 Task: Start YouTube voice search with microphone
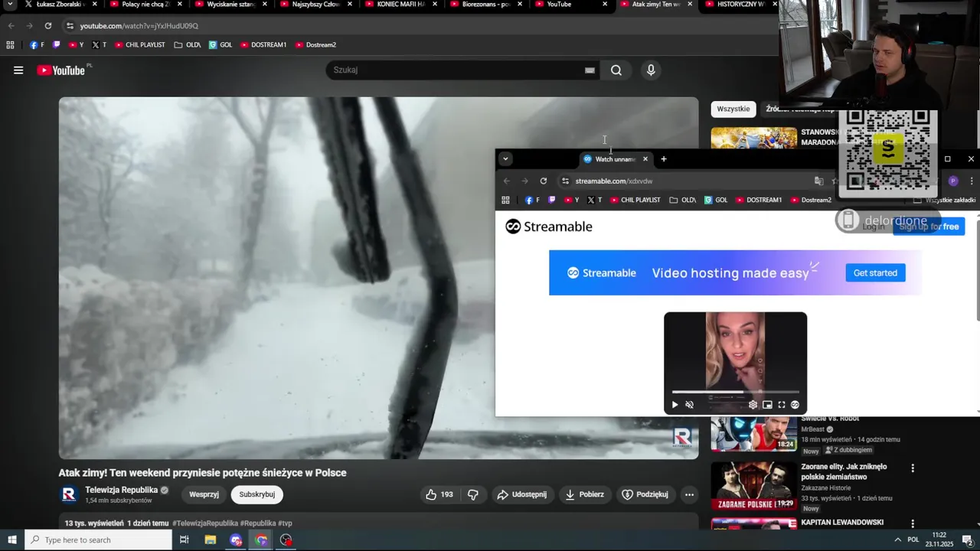click(x=651, y=70)
